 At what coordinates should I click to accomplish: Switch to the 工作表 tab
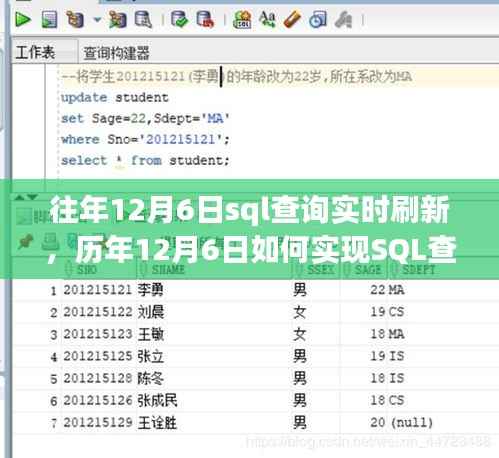click(x=35, y=52)
